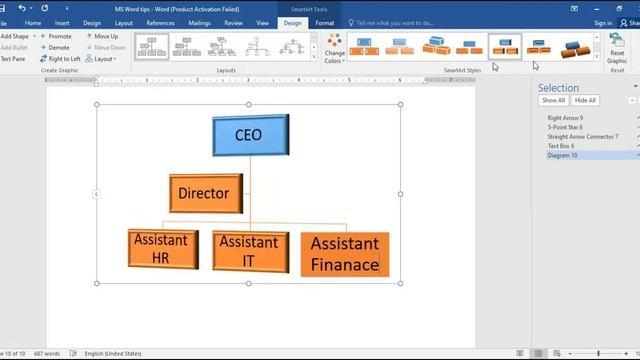Screen dimensions: 640x360
Task: Select Text Box 6 item
Action: pyautogui.click(x=561, y=146)
